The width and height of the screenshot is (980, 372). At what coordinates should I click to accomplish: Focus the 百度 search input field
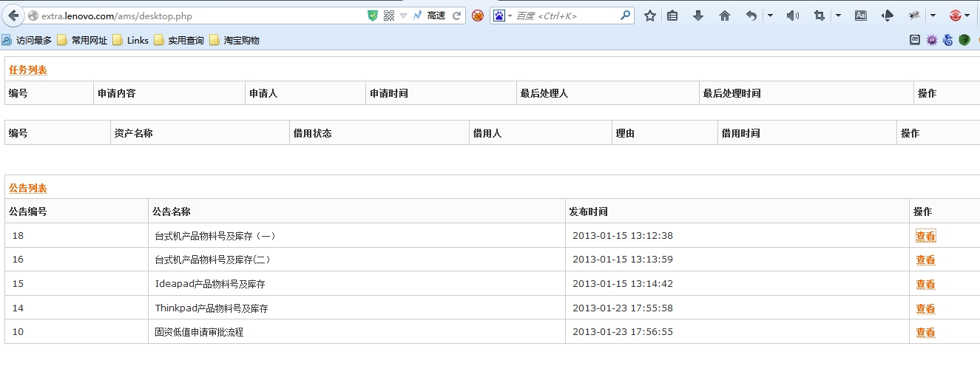[x=567, y=16]
